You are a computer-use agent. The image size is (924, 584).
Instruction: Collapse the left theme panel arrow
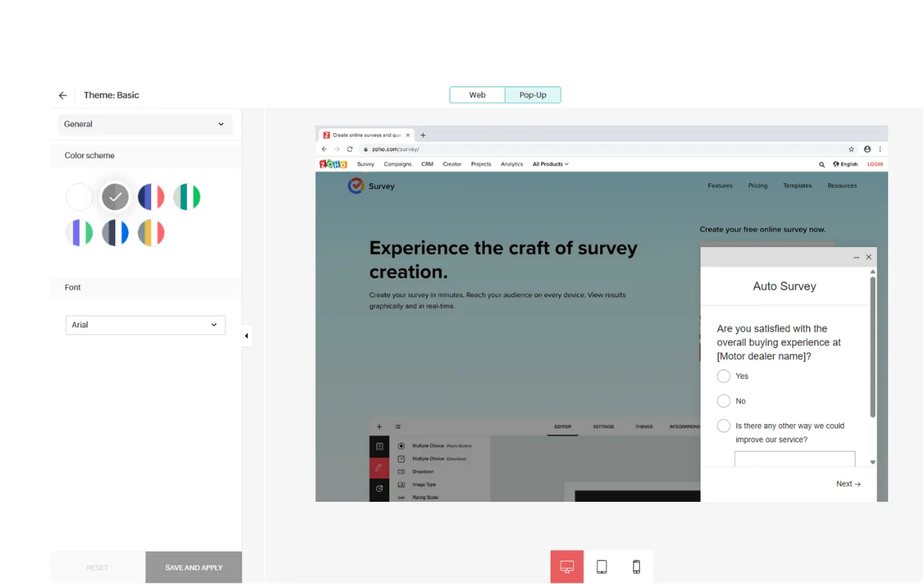[x=246, y=336]
